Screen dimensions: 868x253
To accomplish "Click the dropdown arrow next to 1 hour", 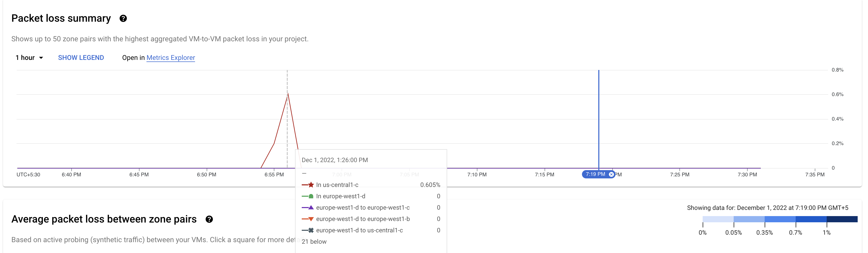I will click(x=41, y=58).
